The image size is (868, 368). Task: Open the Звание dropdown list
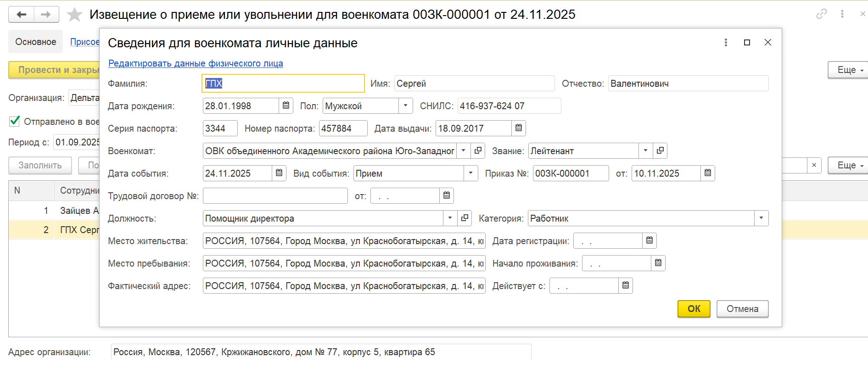click(645, 151)
